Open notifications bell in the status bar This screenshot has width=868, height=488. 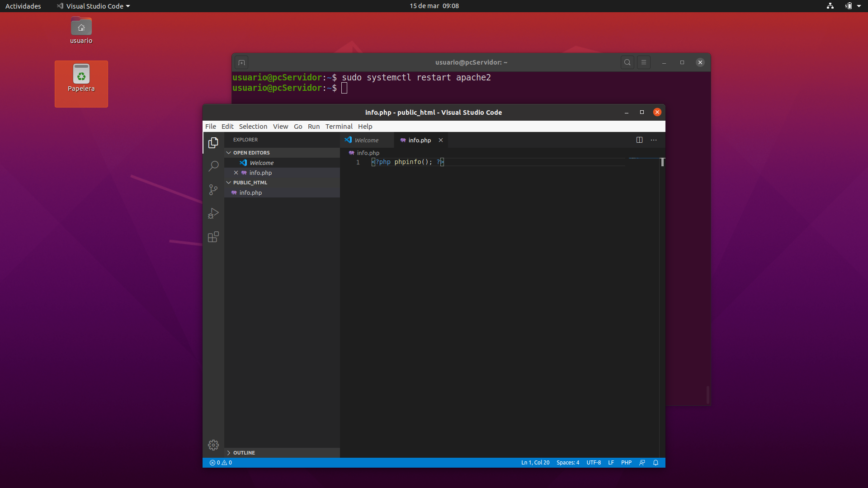click(656, 463)
